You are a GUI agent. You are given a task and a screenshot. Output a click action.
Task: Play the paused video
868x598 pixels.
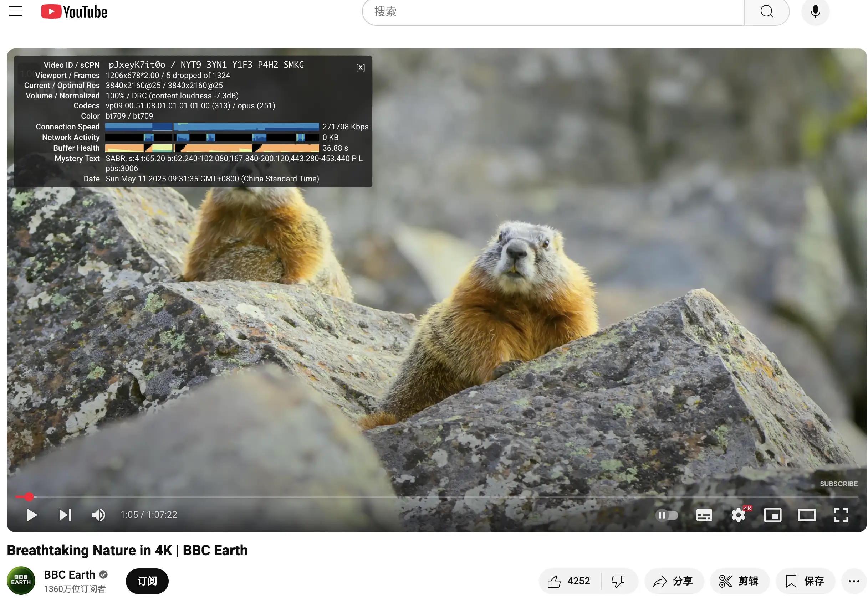[31, 515]
